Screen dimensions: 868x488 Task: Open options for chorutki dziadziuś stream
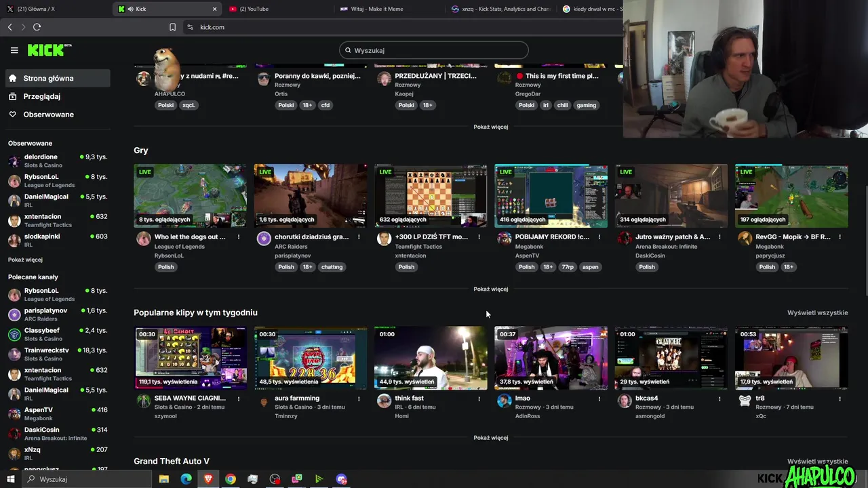(x=359, y=237)
